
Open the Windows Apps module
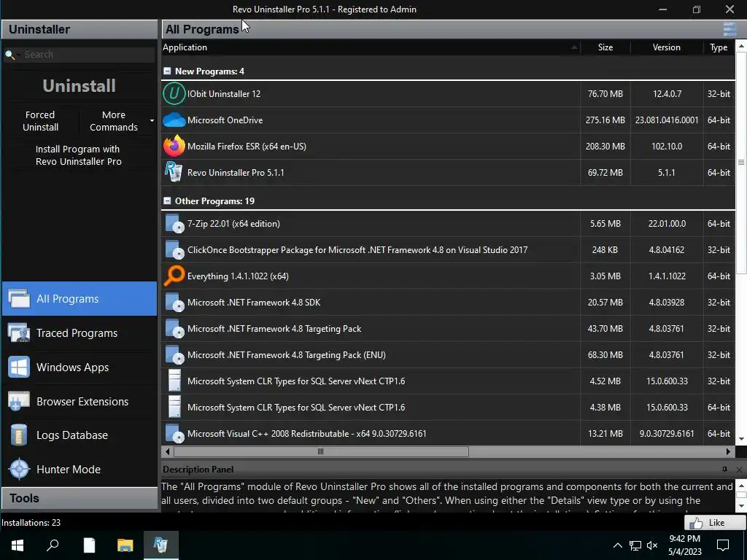point(80,367)
